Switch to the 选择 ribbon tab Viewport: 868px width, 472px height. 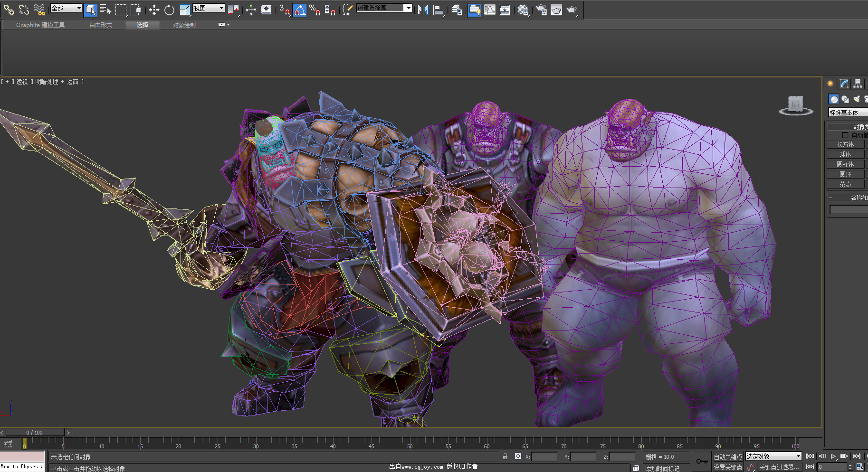[143, 25]
